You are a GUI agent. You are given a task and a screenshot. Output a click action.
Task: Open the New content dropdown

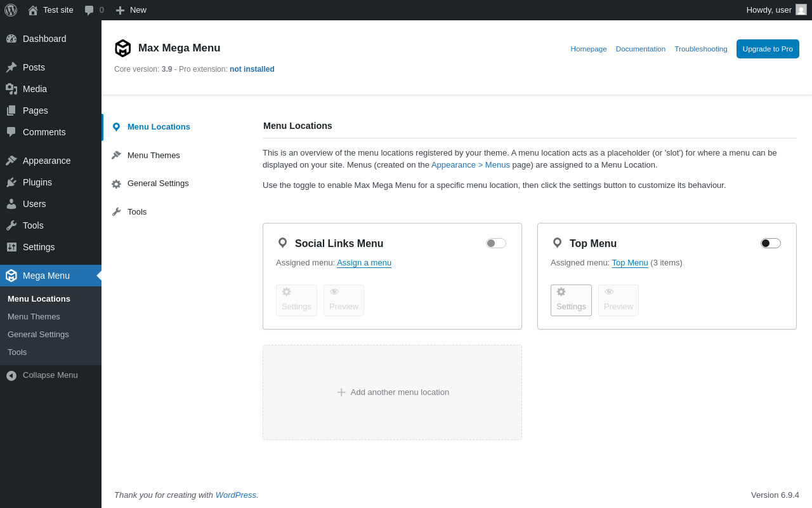pos(131,10)
